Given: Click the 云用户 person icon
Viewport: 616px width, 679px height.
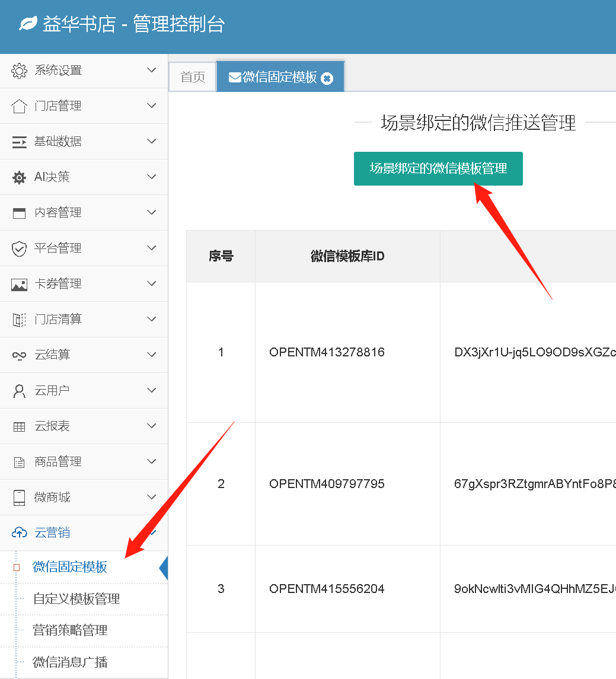Looking at the screenshot, I should 19,391.
